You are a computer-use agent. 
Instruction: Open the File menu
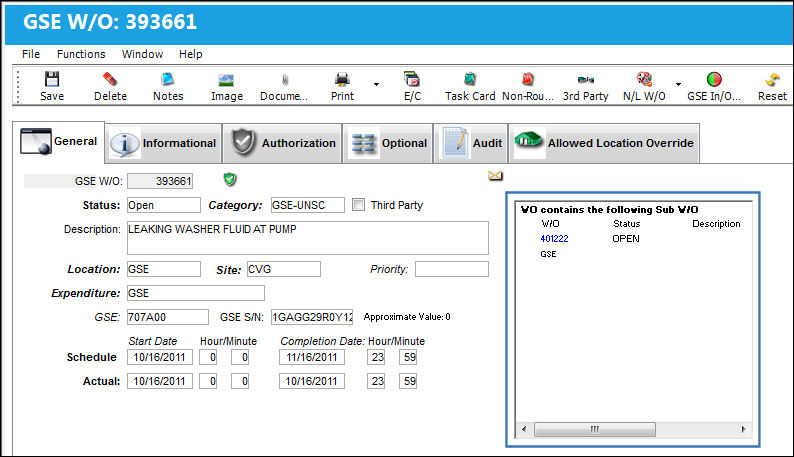(31, 54)
